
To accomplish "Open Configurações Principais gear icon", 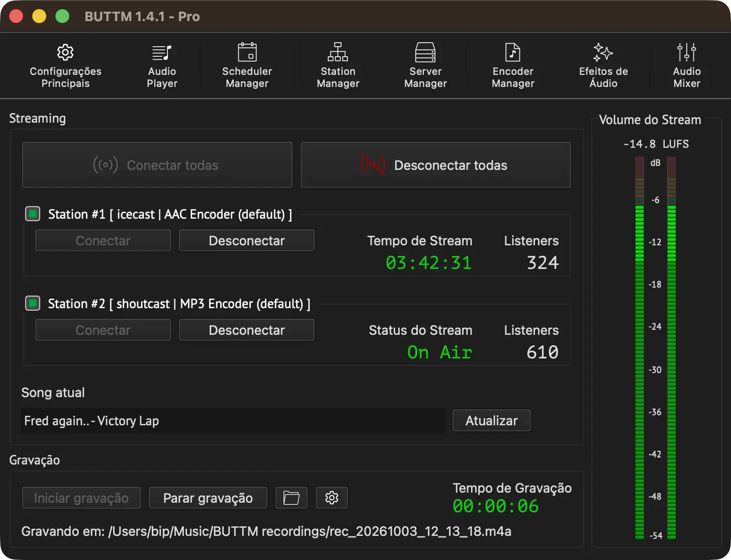I will point(65,52).
